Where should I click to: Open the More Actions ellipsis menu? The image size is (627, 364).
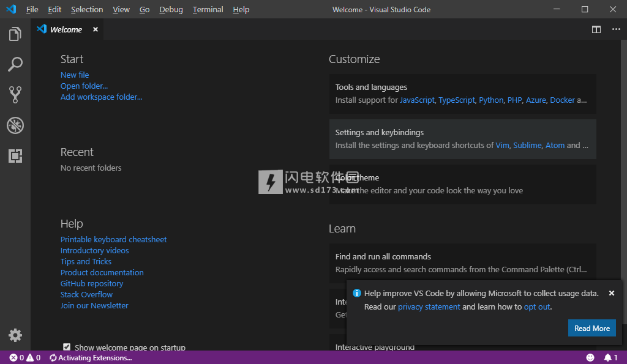[616, 29]
